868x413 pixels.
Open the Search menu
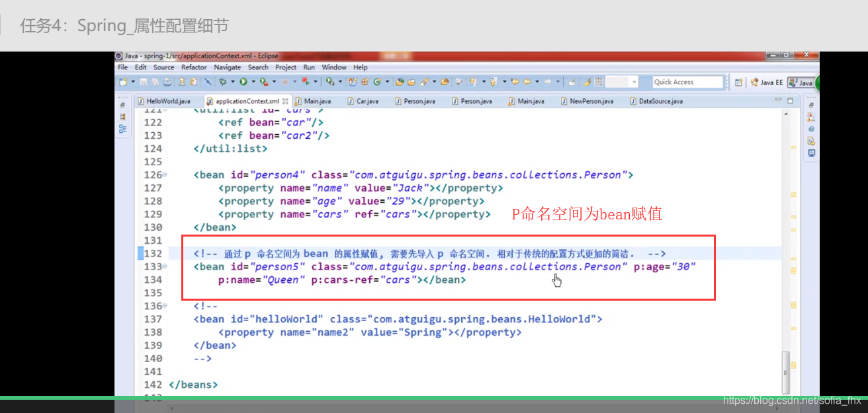click(x=258, y=67)
